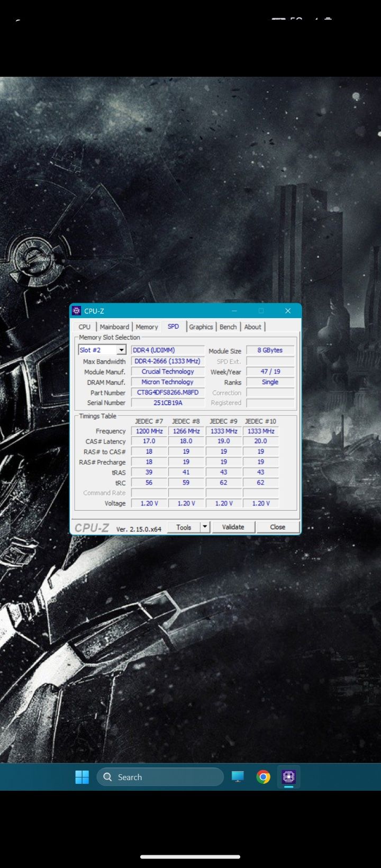Click the empty Correction field
The image size is (381, 868).
(270, 392)
